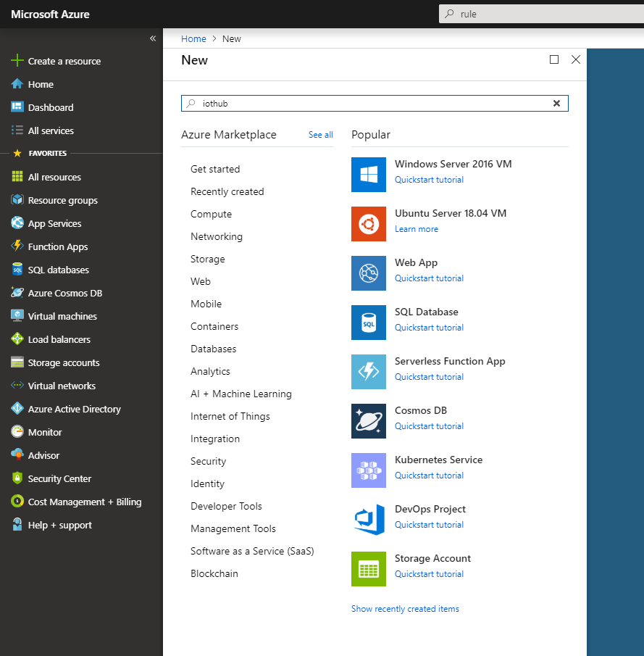Select the Identity category
This screenshot has height=656, width=644.
[207, 484]
